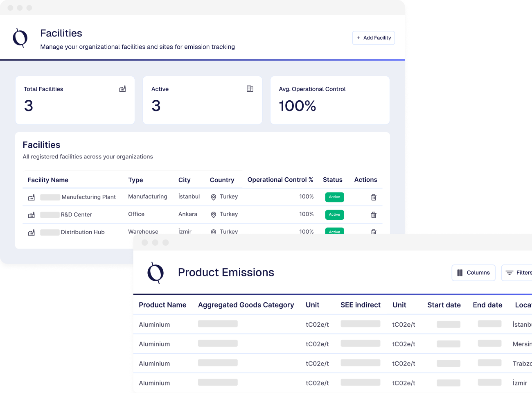Click the logo in Facilities header
Image resolution: width=532 pixels, height=393 pixels.
(20, 38)
